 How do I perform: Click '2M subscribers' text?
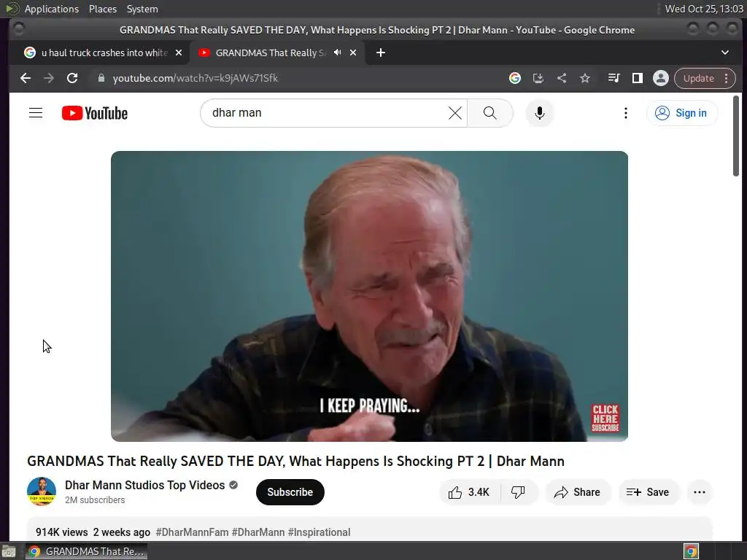tap(95, 499)
